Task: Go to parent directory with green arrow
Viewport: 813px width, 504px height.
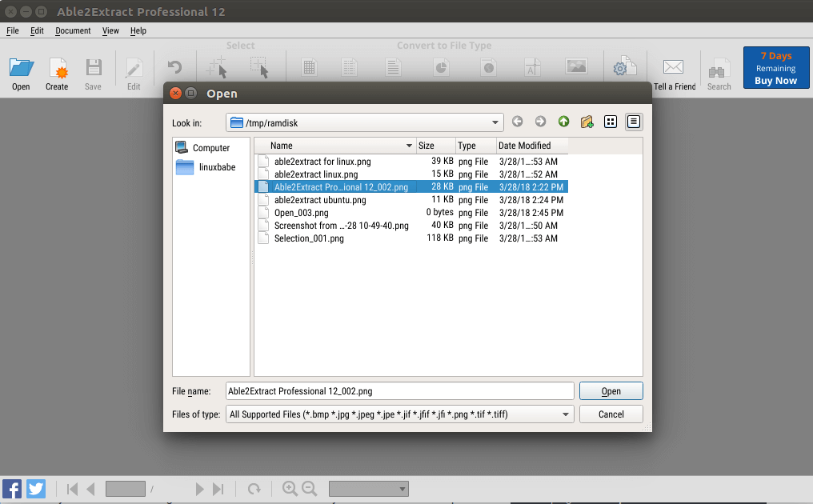Action: click(563, 122)
